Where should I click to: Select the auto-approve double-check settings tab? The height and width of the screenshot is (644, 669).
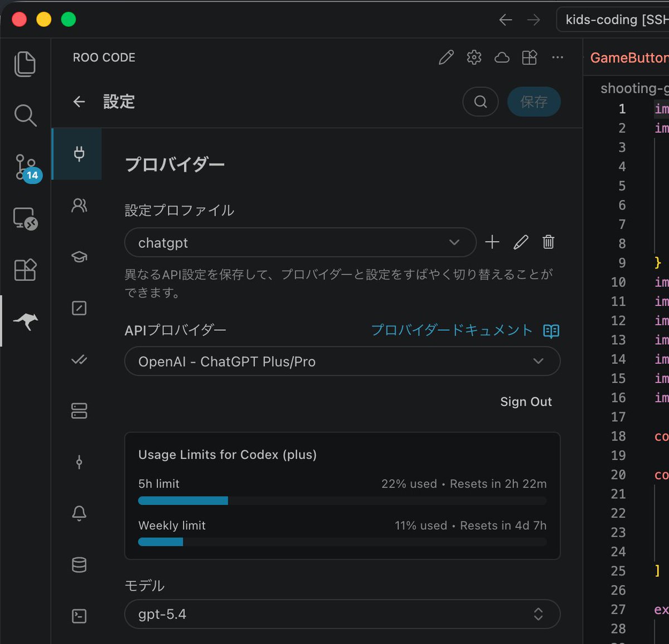click(79, 359)
